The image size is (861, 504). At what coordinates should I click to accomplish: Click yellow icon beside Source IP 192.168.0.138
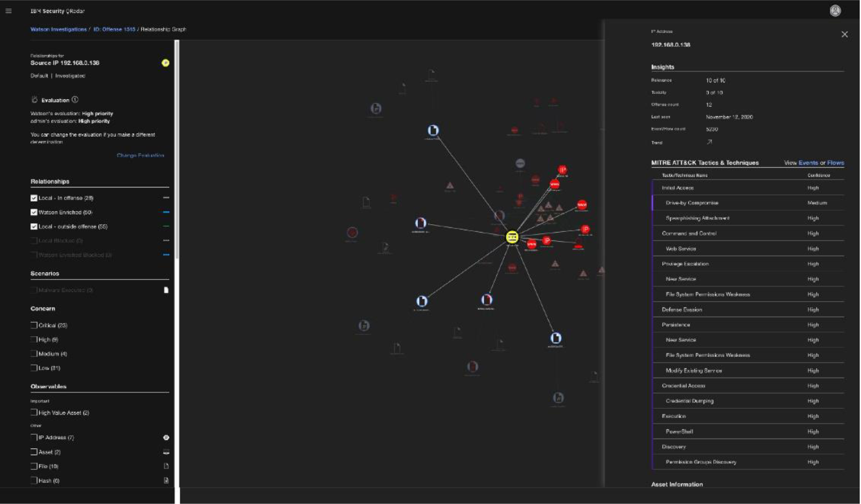165,63
